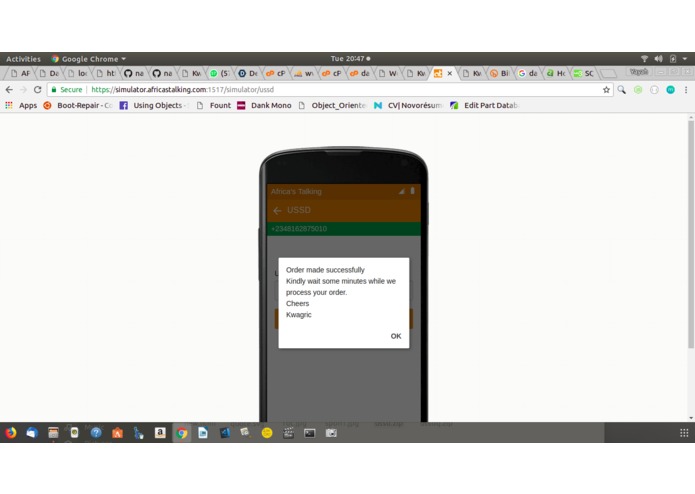The width and height of the screenshot is (695, 494).
Task: Click the Secure padlock site info
Action: [66, 89]
